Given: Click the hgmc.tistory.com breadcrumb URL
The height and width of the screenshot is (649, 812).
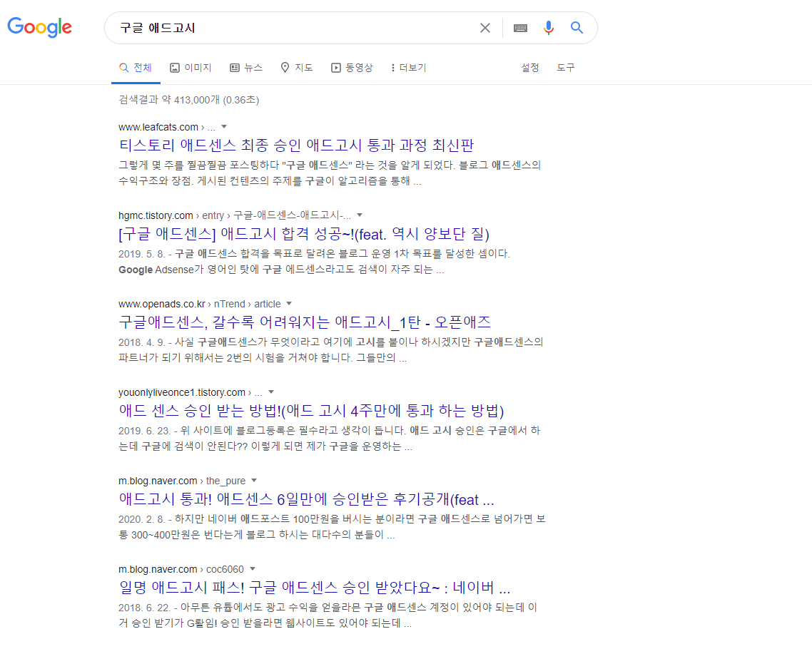Looking at the screenshot, I should 235,215.
